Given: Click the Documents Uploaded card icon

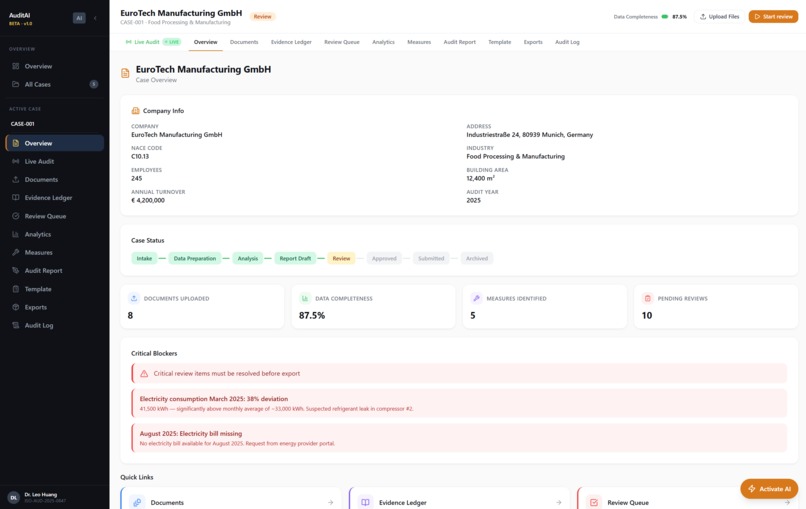Looking at the screenshot, I should coord(134,298).
